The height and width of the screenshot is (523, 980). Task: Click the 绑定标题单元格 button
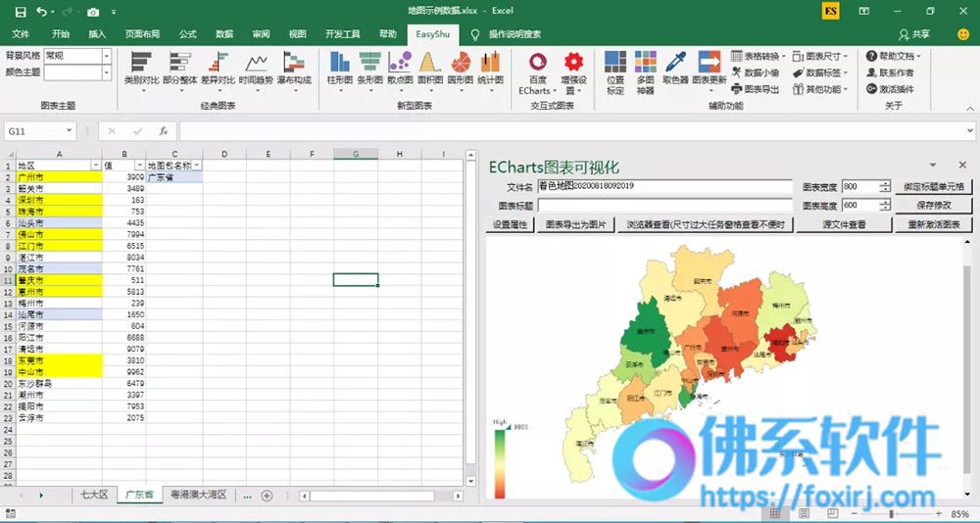point(934,187)
